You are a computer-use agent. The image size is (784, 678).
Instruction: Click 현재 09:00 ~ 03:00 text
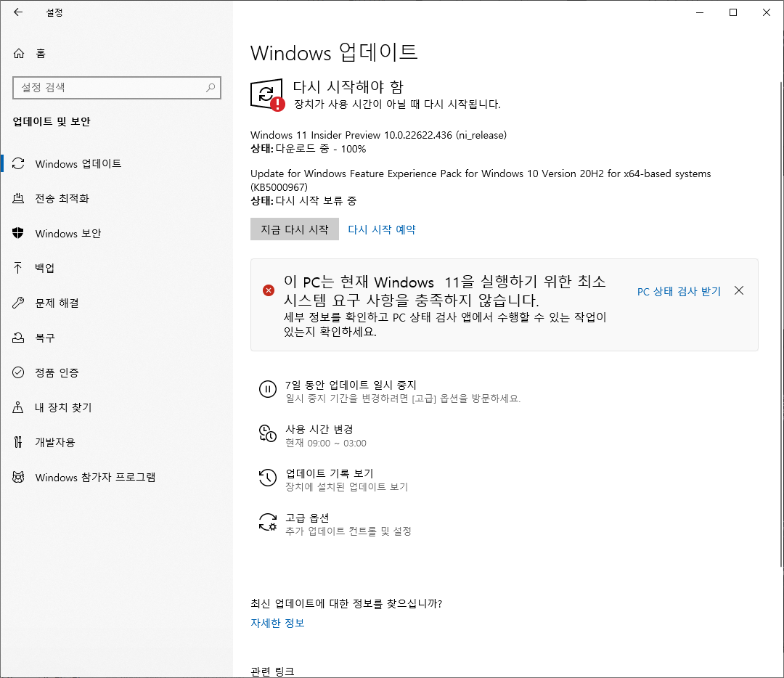325,444
